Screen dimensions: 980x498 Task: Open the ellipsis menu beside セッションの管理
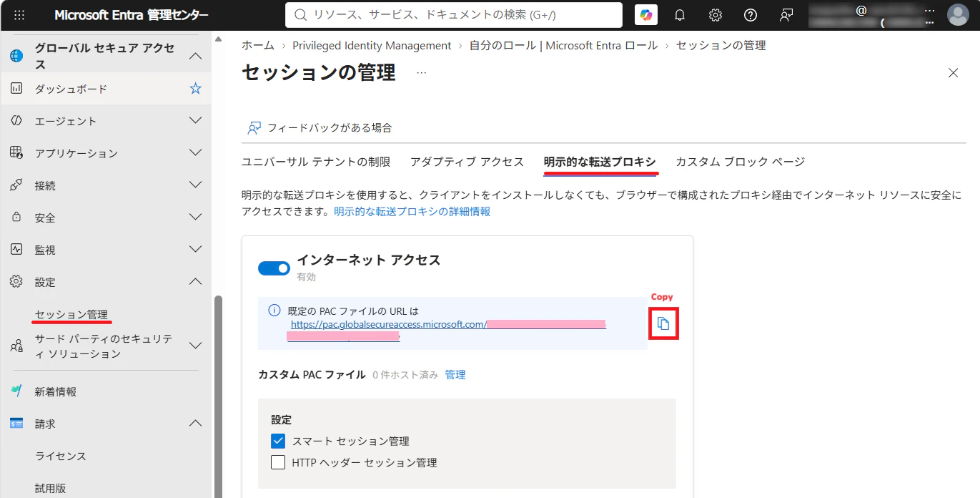point(422,72)
